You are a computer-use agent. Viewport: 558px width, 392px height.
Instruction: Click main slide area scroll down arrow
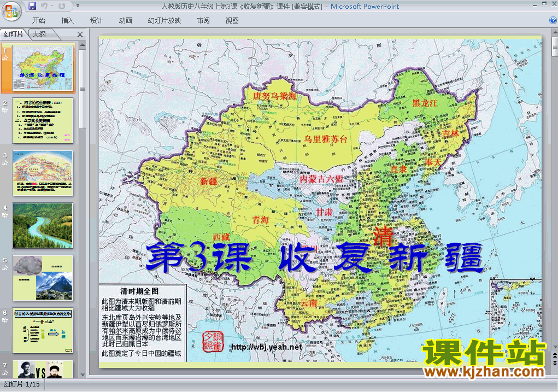point(555,347)
